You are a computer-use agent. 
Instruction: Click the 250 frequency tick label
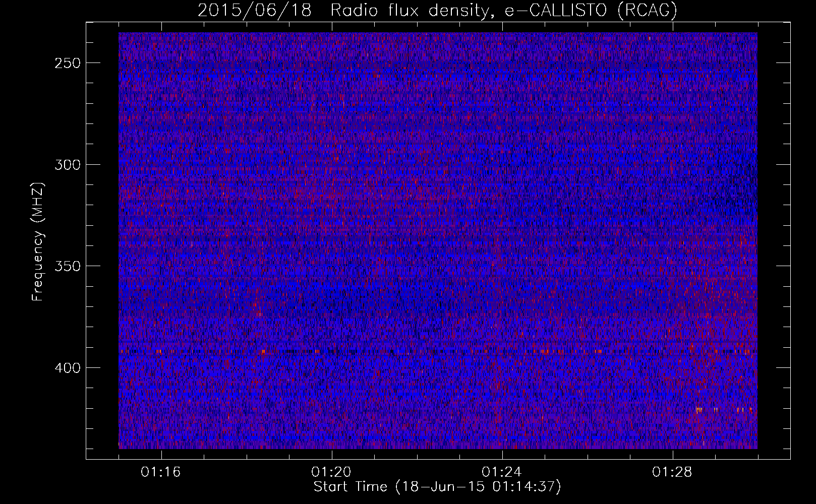pyautogui.click(x=68, y=64)
